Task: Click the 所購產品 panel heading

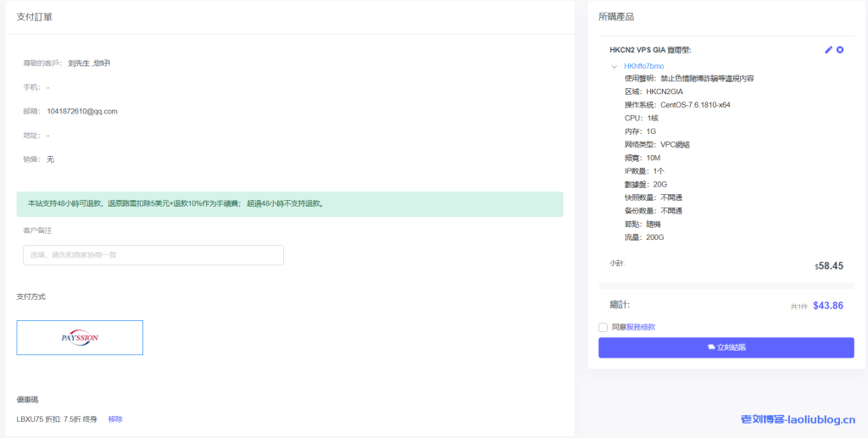Action: click(615, 17)
